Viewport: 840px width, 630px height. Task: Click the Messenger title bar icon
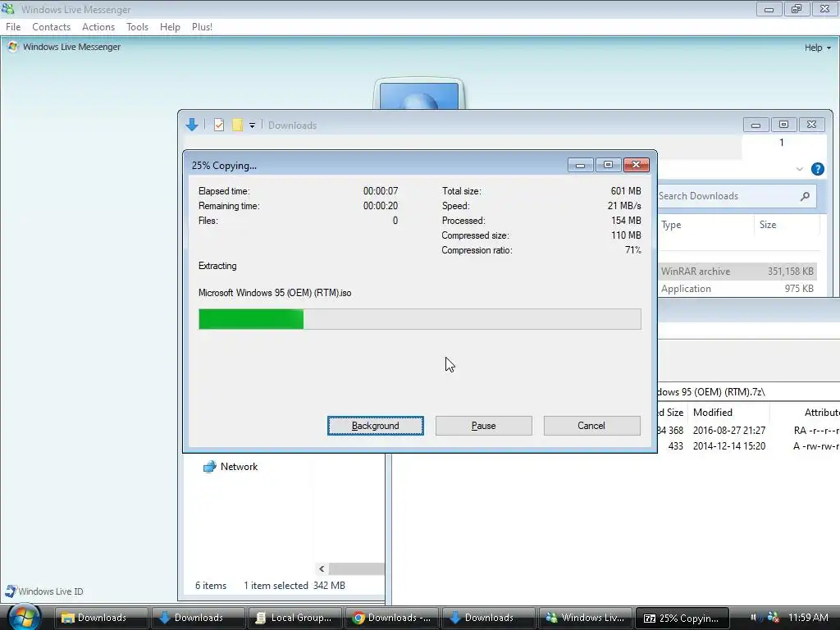7,9
